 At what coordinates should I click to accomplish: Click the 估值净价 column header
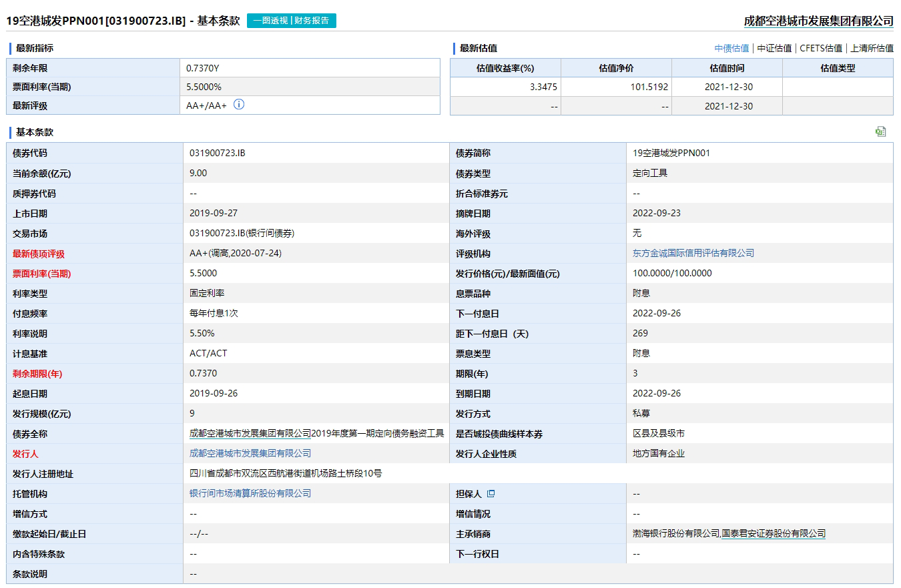point(616,68)
